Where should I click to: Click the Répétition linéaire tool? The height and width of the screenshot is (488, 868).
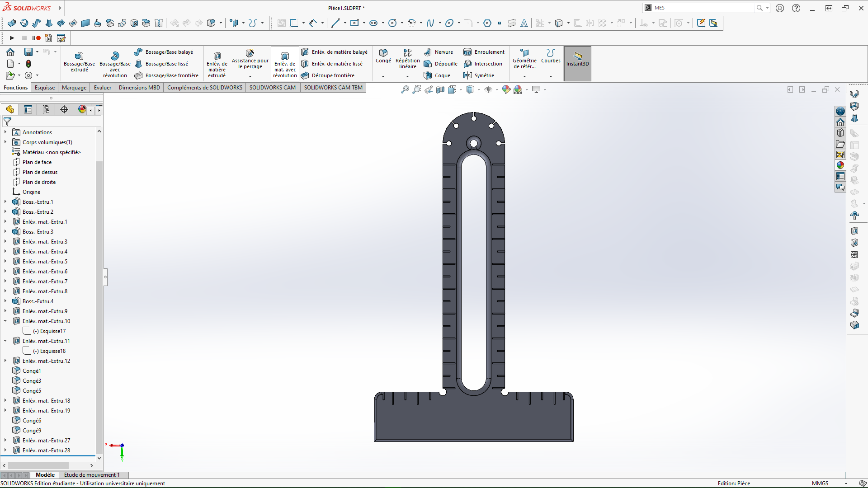pyautogui.click(x=407, y=59)
